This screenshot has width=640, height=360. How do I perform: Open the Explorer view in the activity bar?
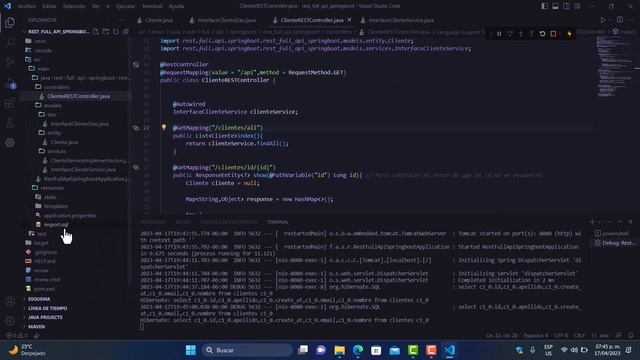click(10, 22)
